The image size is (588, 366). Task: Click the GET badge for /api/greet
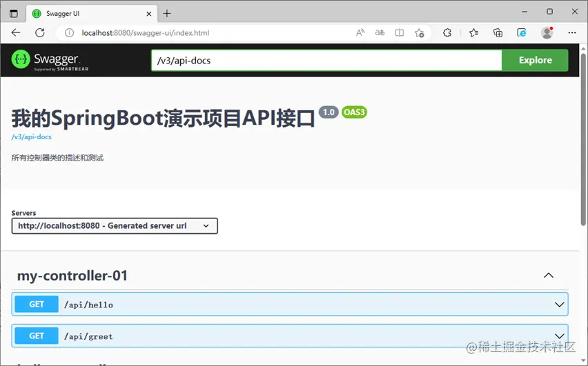(x=37, y=336)
